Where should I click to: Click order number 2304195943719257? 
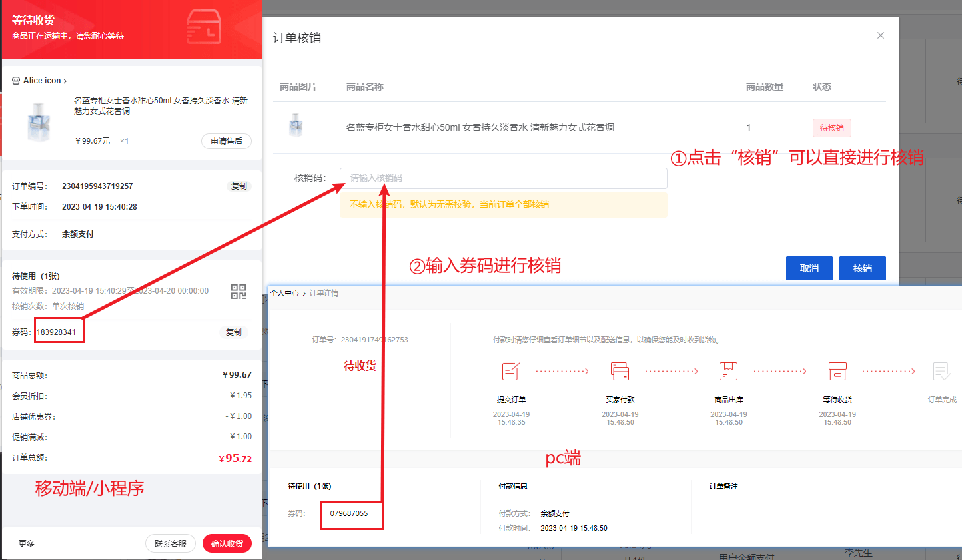[97, 186]
